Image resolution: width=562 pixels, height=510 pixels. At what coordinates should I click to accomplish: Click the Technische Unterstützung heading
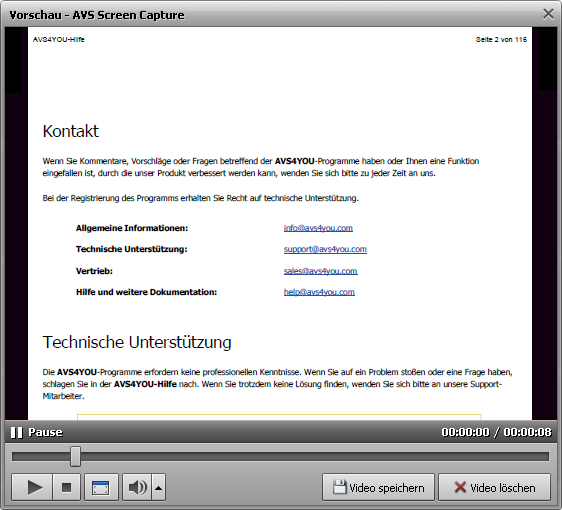tap(137, 342)
